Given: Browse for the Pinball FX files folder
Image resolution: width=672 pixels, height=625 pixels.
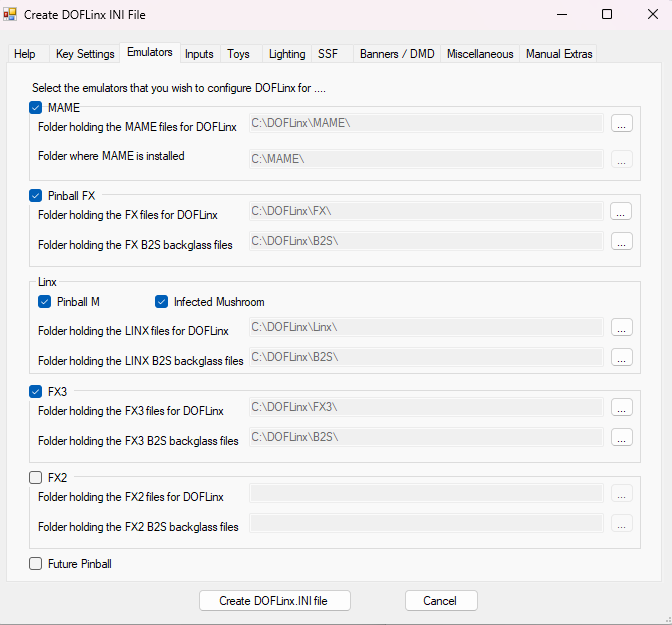Looking at the screenshot, I should pos(621,211).
